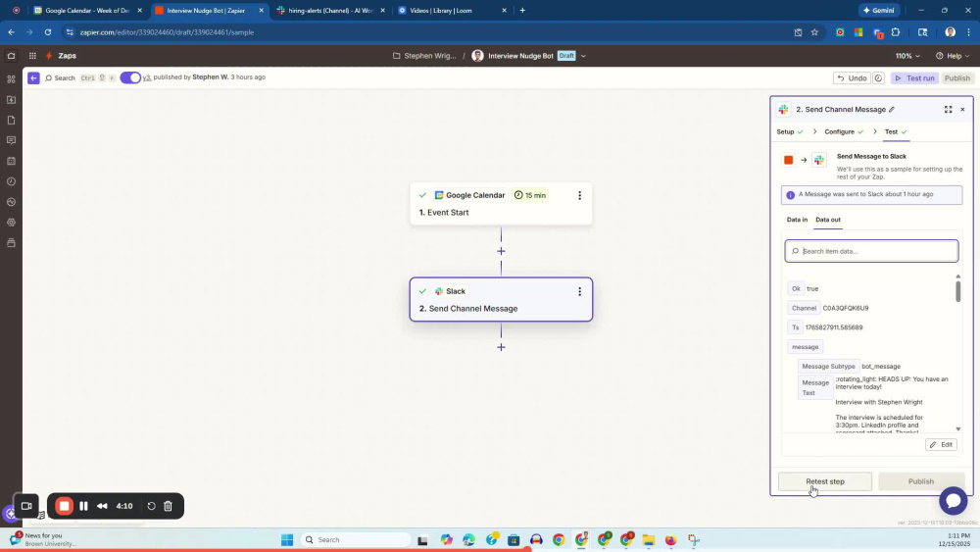Open the chat-bubble icon in left sidebar
This screenshot has width=980, height=552.
tap(11, 140)
